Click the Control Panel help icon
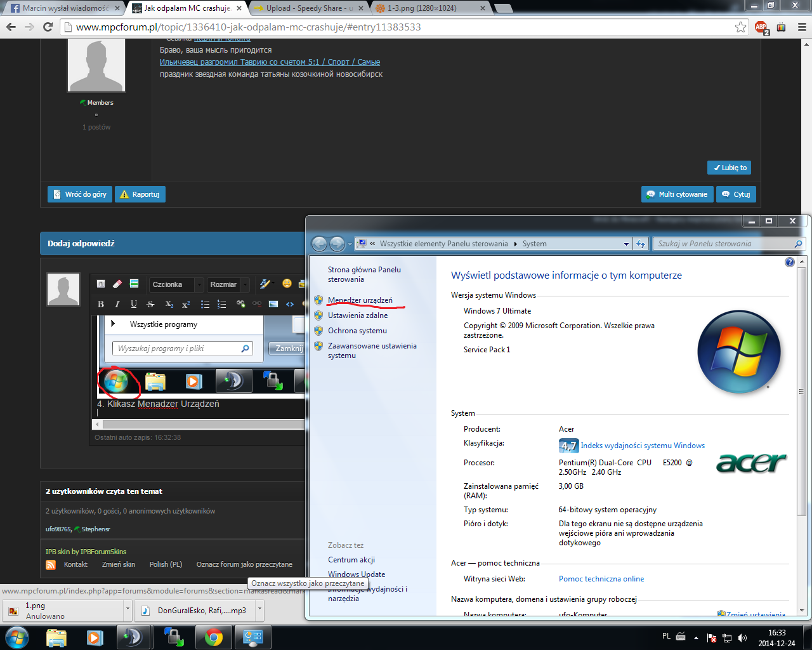This screenshot has height=650, width=812. click(x=790, y=262)
